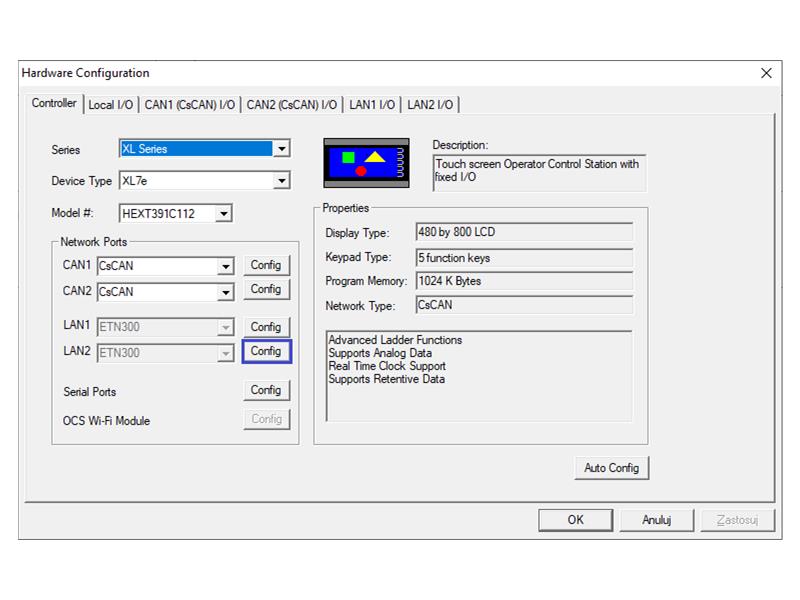Click the LAN2 ETN300 dropdown
800x600 pixels.
166,353
